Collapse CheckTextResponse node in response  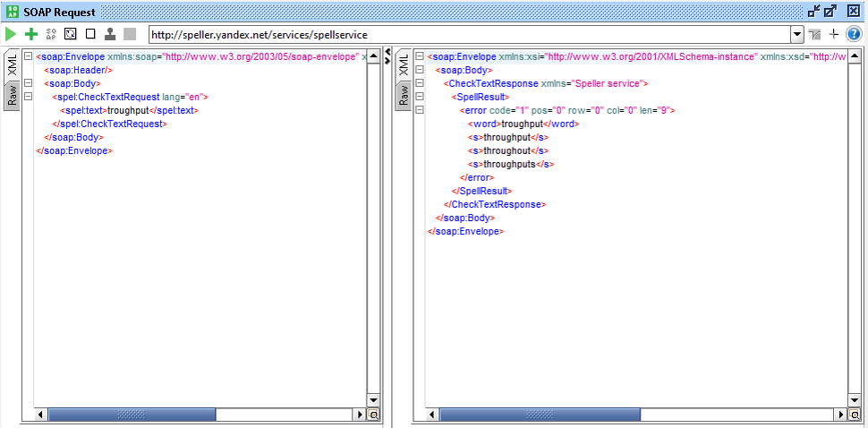click(419, 83)
